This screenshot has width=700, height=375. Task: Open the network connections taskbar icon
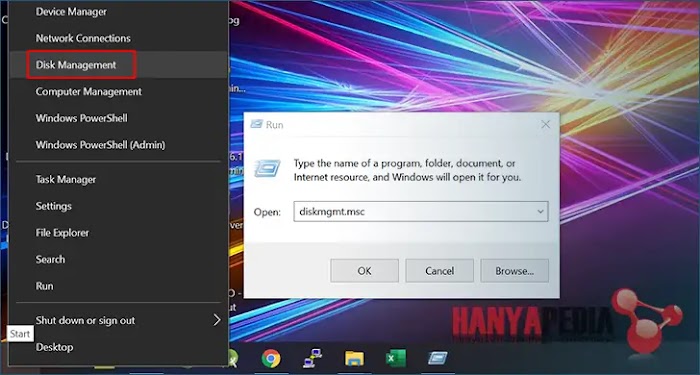(x=312, y=358)
